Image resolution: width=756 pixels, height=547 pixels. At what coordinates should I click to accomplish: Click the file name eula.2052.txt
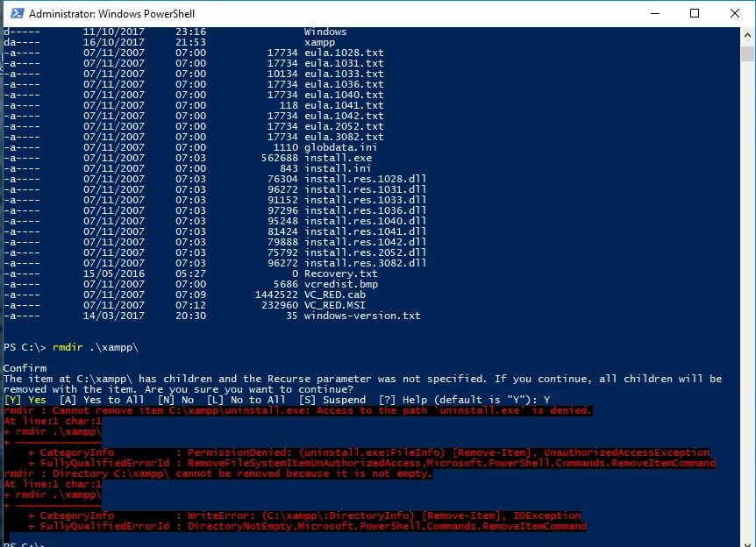point(345,127)
